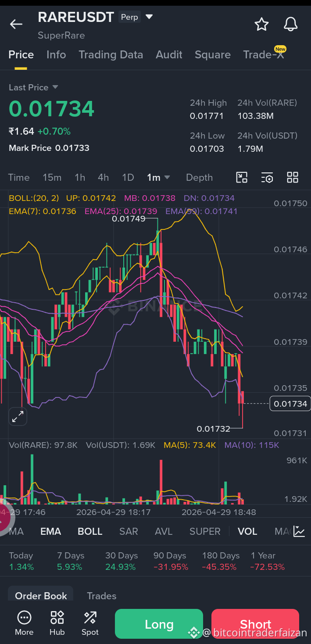Click the EMA(25): 0.01739 legend

click(x=121, y=211)
